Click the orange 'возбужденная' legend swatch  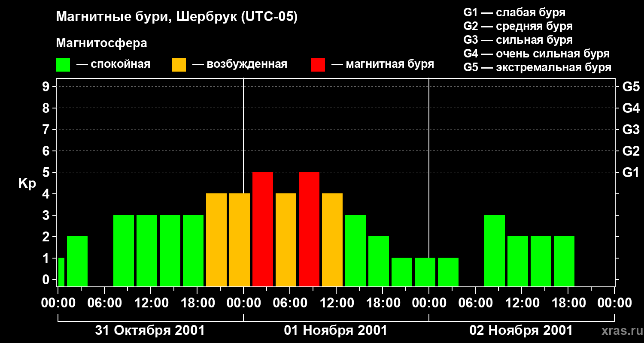179,65
